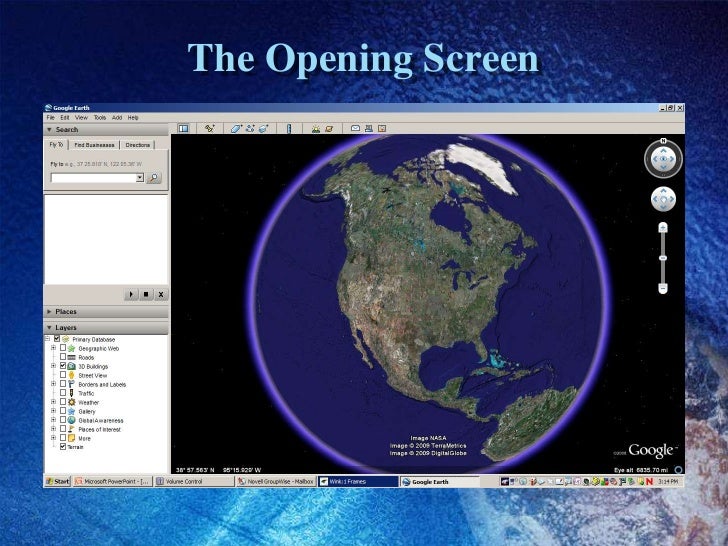The image size is (728, 546).
Task: Open the Add menu
Action: tap(117, 118)
